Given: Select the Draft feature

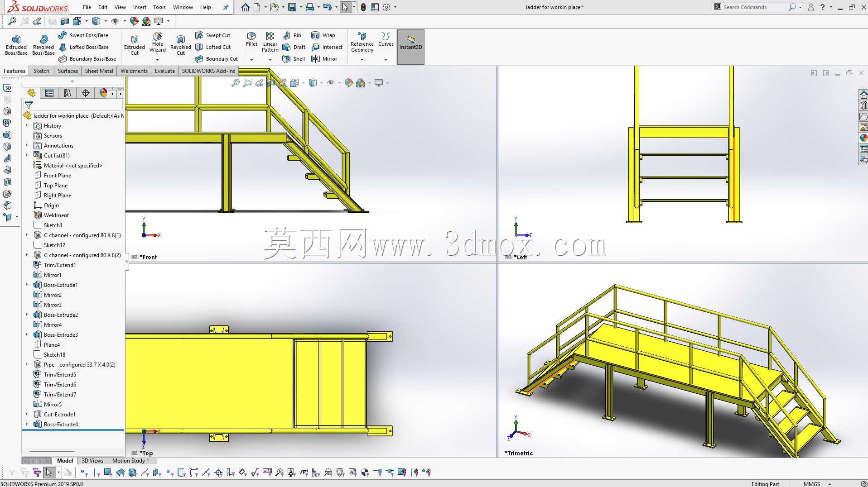Looking at the screenshot, I should pyautogui.click(x=294, y=47).
